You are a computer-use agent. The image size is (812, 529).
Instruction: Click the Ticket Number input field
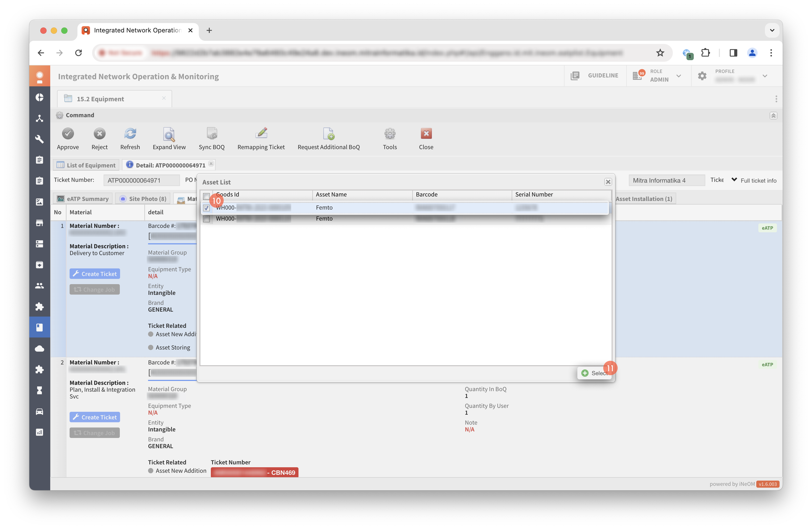(142, 180)
